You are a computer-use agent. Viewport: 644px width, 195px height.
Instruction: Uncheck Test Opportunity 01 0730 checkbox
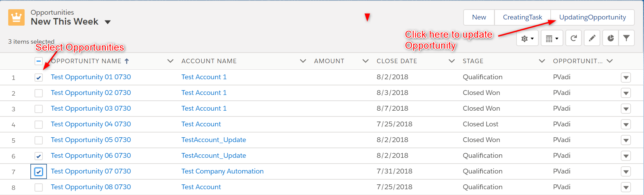pyautogui.click(x=39, y=78)
